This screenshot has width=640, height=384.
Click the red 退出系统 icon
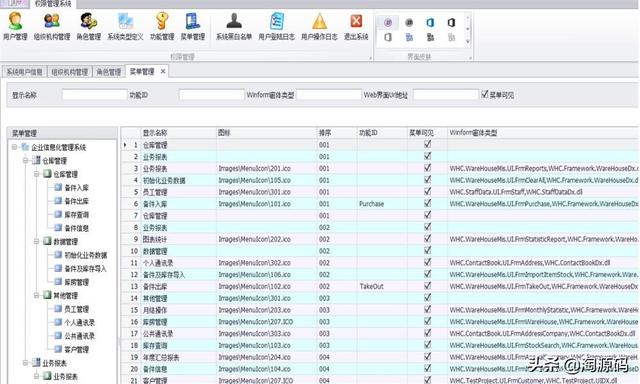[x=356, y=26]
